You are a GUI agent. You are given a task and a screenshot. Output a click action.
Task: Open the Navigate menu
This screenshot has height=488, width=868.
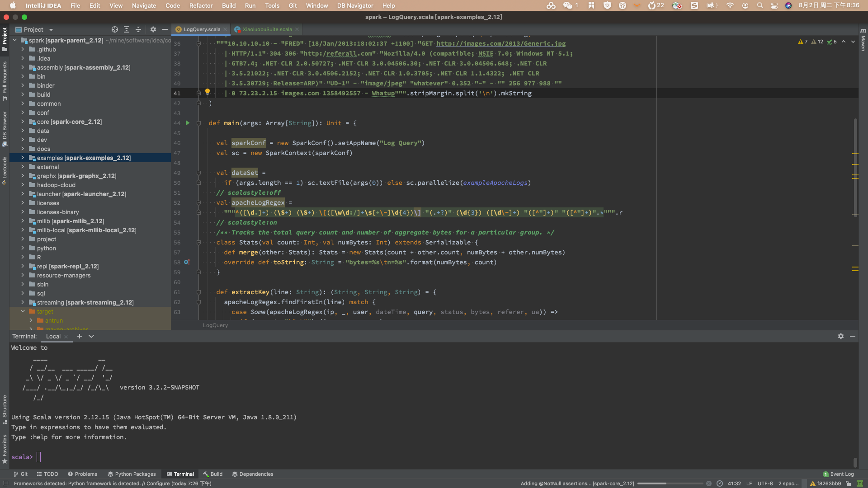click(x=144, y=5)
